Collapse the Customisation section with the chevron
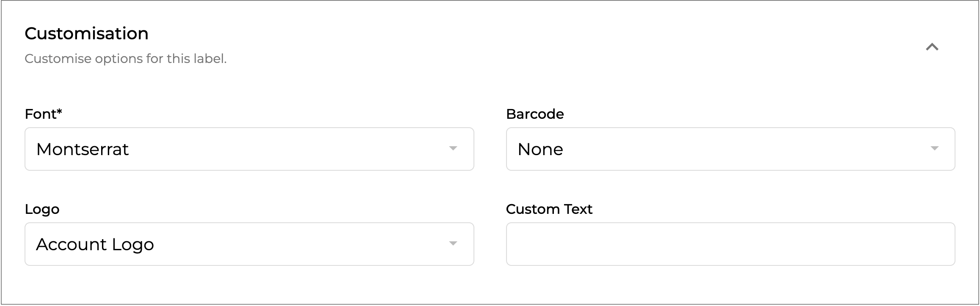Screen dimensions: 980x306 point(932,47)
